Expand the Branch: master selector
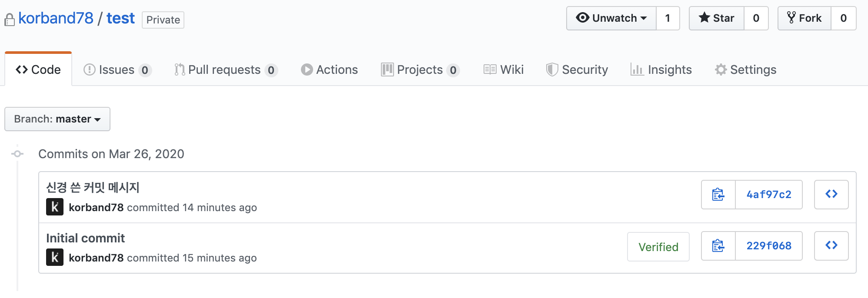 tap(57, 119)
